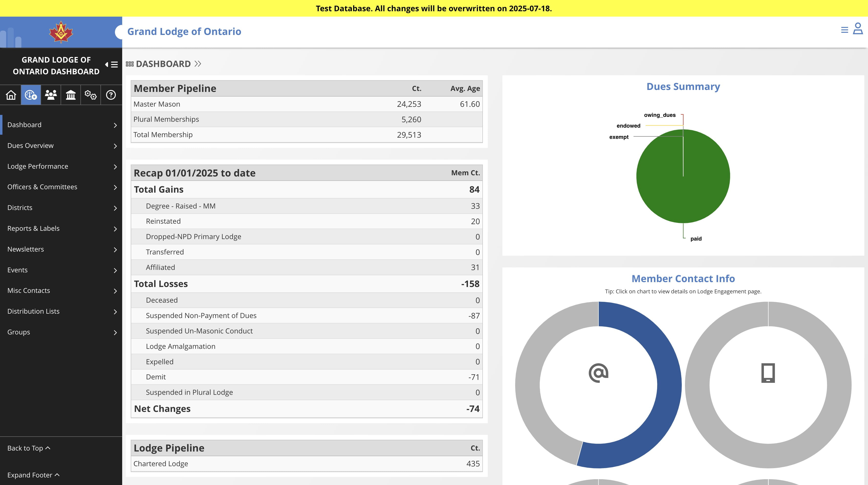Click the double chevron after DASHBOARD

[x=198, y=64]
